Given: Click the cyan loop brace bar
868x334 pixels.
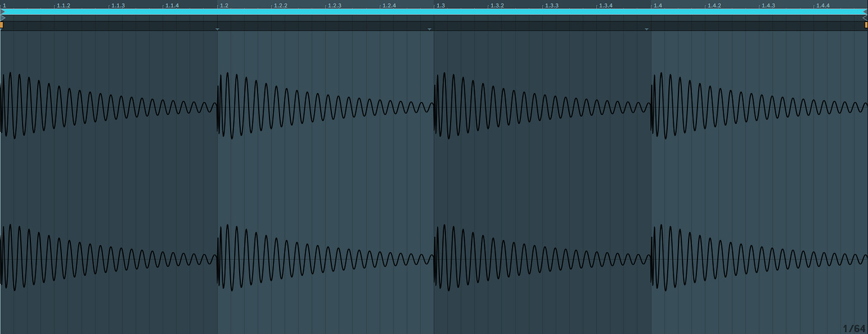Looking at the screenshot, I should click(434, 11).
